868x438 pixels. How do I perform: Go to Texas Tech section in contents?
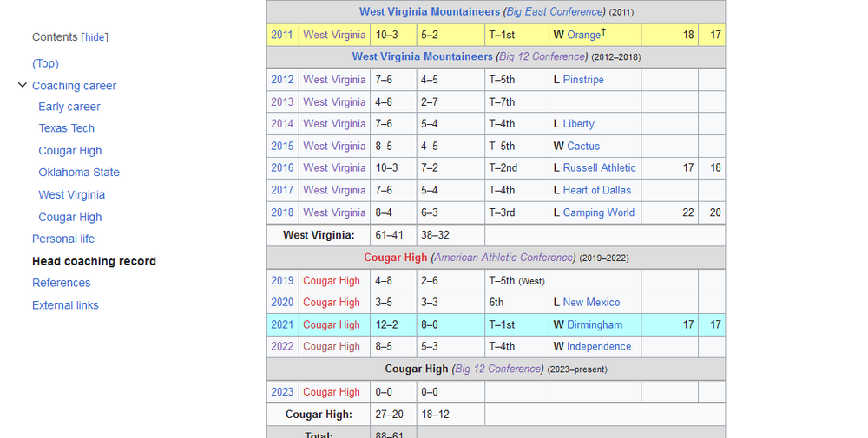coord(66,128)
